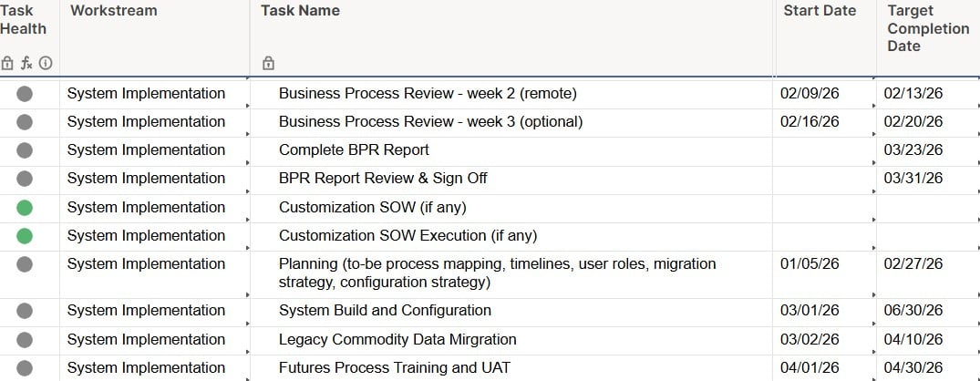The image size is (980, 381).
Task: Pick green status circle for Customization SOW (if any)
Action: click(25, 208)
